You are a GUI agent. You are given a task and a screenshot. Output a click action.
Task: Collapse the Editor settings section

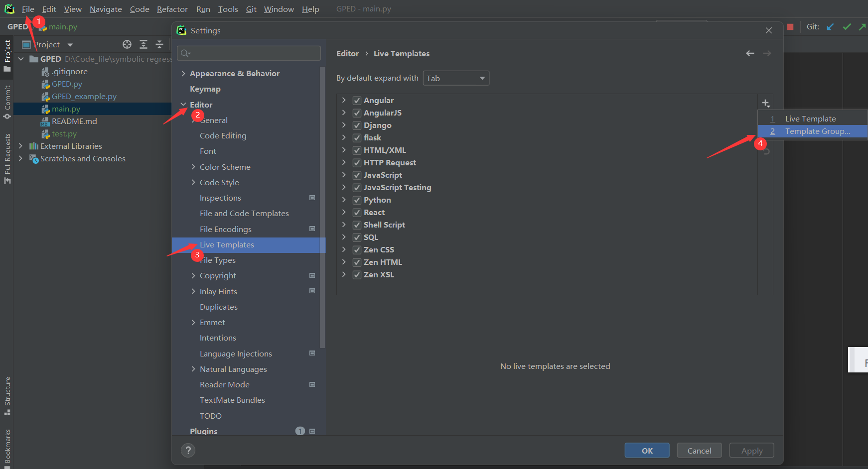[x=183, y=105]
